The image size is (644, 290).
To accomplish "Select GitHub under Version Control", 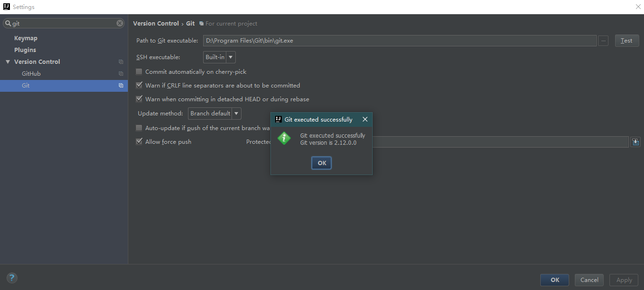I will click(31, 74).
